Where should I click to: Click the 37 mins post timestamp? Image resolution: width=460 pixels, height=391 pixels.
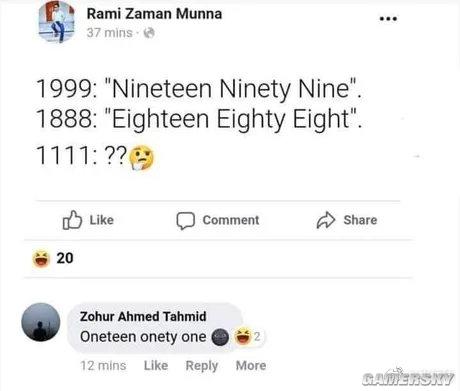click(109, 33)
